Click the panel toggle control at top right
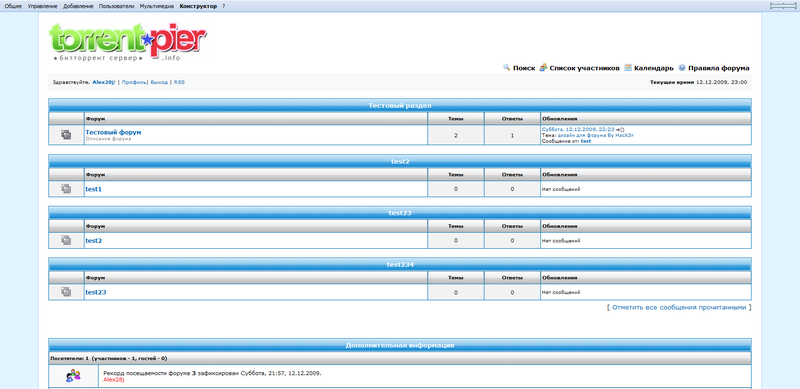This screenshot has height=389, width=800. pos(783,6)
